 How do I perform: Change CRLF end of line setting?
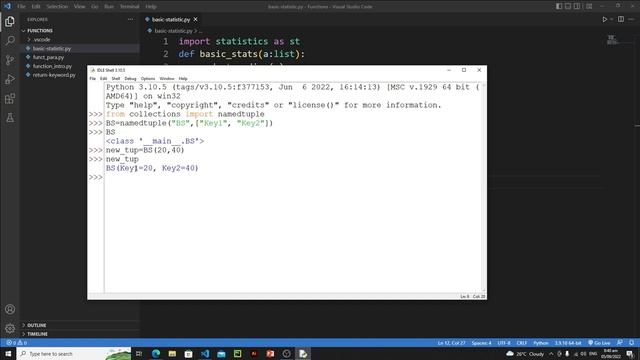pyautogui.click(x=522, y=343)
